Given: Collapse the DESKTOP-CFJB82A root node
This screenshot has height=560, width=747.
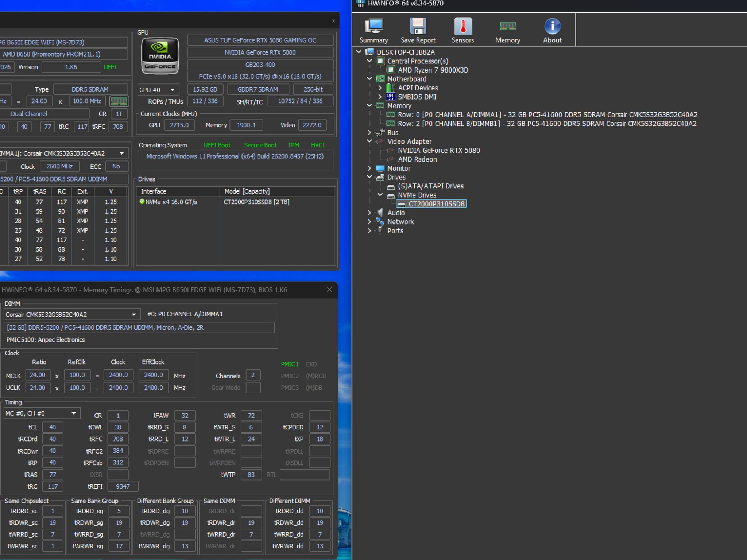Looking at the screenshot, I should 359,52.
